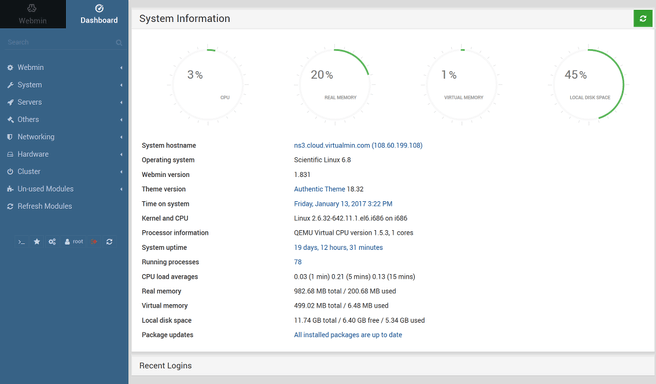This screenshot has height=384, width=656.
Task: Expand the Webmin menu arrow
Action: pyautogui.click(x=121, y=67)
